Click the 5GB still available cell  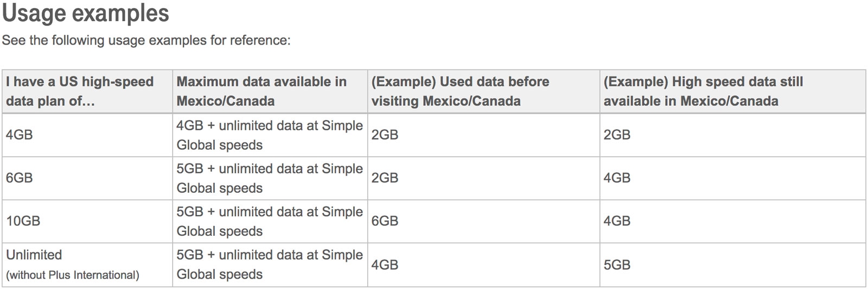coord(732,265)
